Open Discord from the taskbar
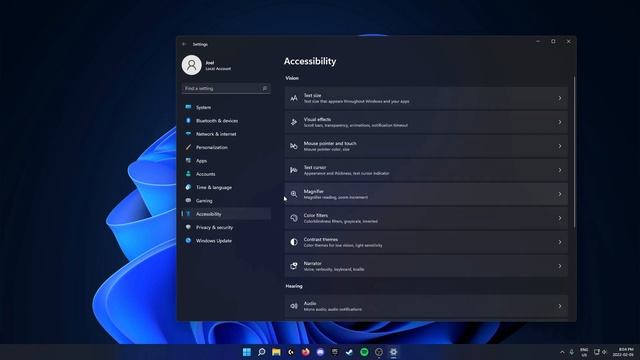This screenshot has height=360, width=640. pyautogui.click(x=320, y=352)
